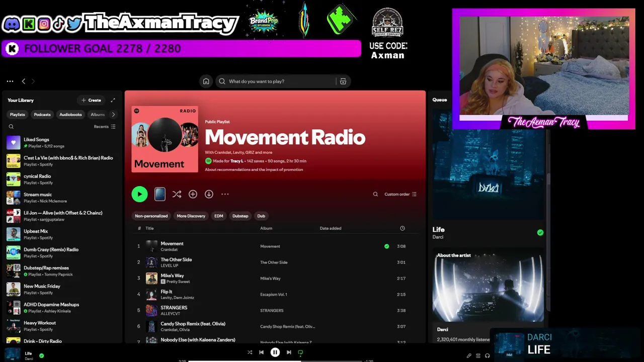Open ADHD Dopamine Mashups playlist
Screen dimensions: 644x362
(62, 308)
